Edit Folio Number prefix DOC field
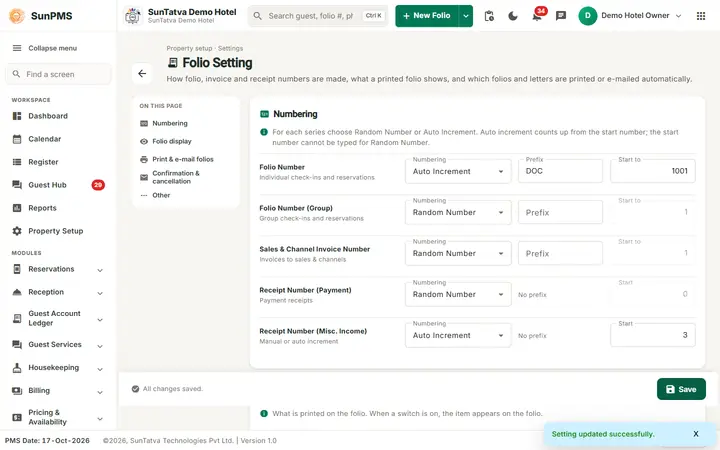The image size is (720, 450). (560, 171)
